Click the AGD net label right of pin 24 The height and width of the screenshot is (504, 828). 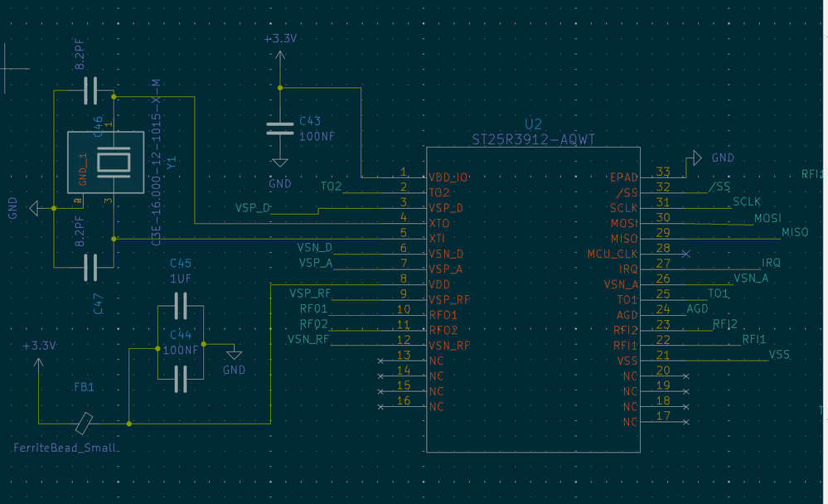(697, 308)
